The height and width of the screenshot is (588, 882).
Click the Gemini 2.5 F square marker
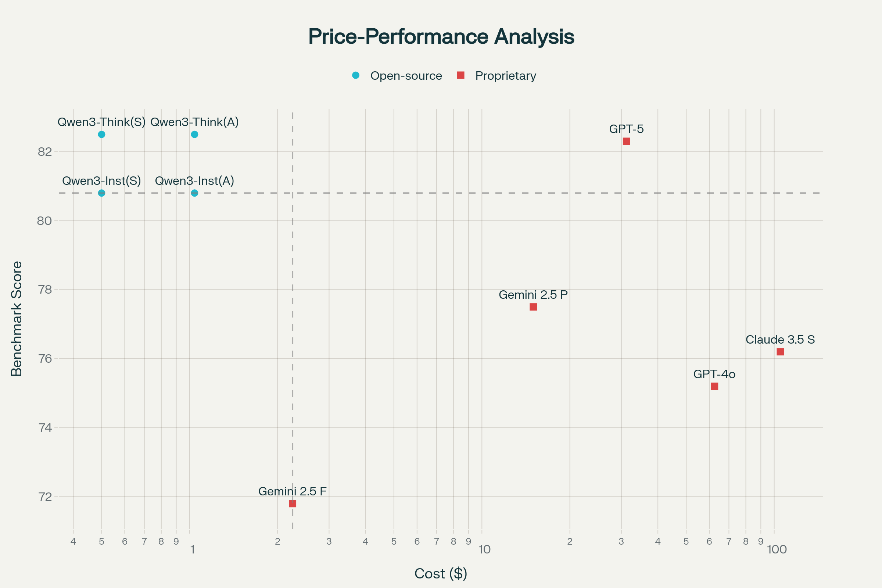293,503
